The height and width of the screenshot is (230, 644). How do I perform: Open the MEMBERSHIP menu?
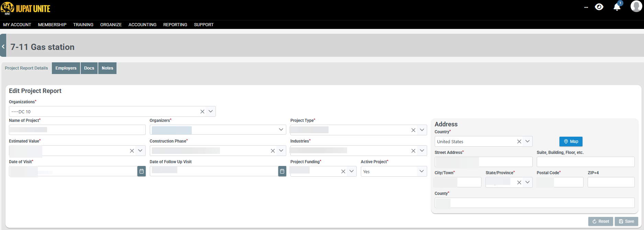(x=52, y=25)
